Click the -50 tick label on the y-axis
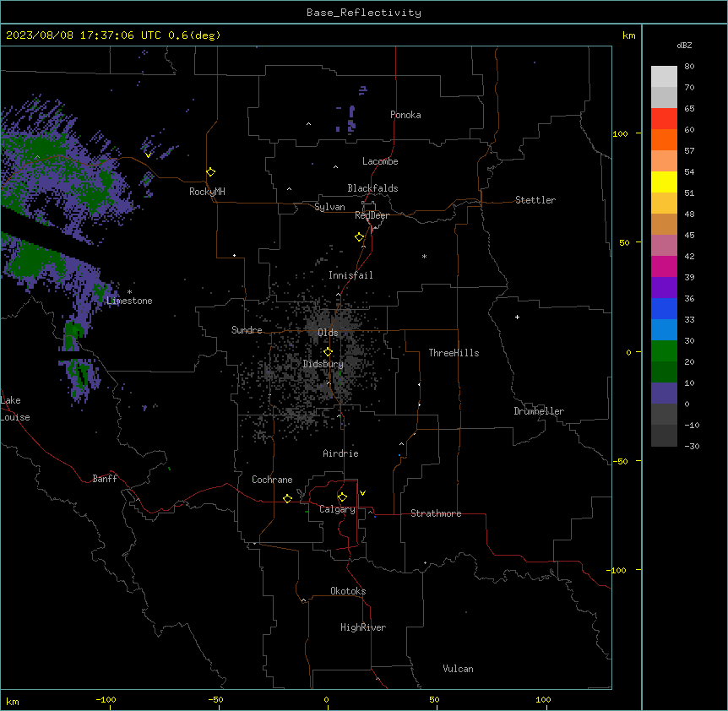 tap(620, 461)
